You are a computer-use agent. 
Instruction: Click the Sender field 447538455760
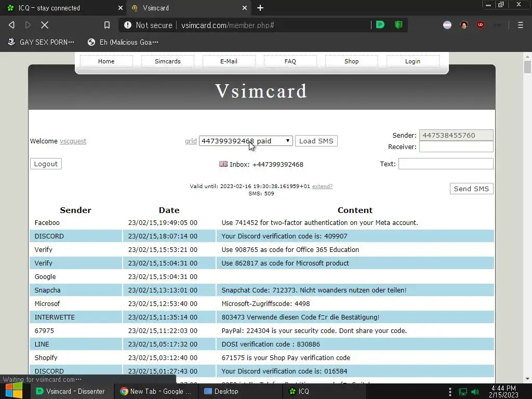click(x=456, y=135)
